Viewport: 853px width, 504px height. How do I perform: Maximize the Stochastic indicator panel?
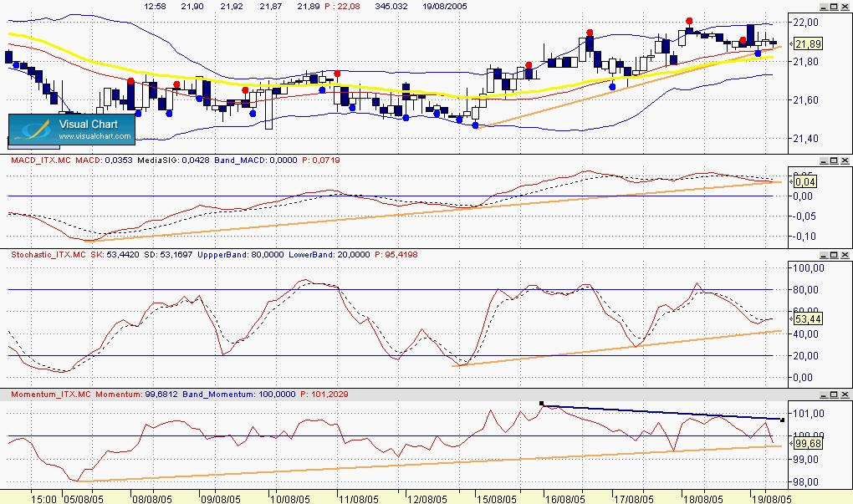click(x=834, y=253)
